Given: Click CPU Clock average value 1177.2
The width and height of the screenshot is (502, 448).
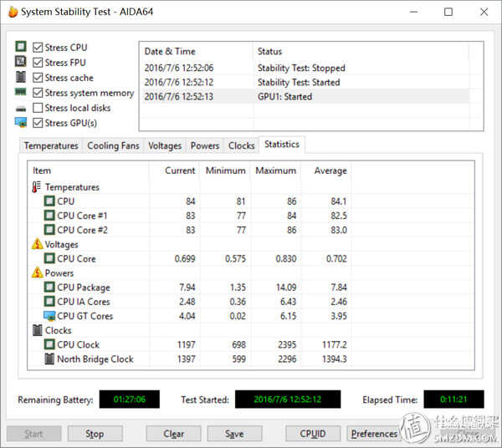Looking at the screenshot, I should coord(334,344).
